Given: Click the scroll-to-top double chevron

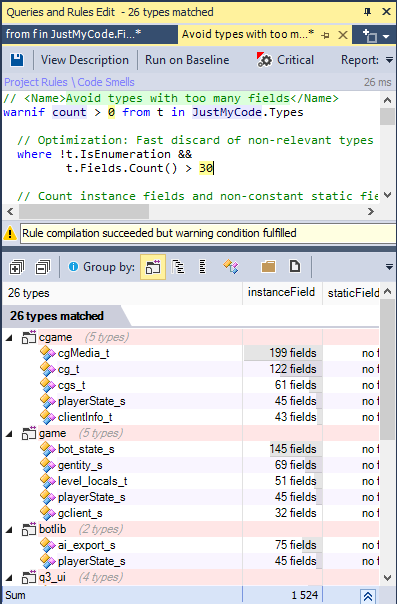Looking at the screenshot, I should [x=368, y=596].
